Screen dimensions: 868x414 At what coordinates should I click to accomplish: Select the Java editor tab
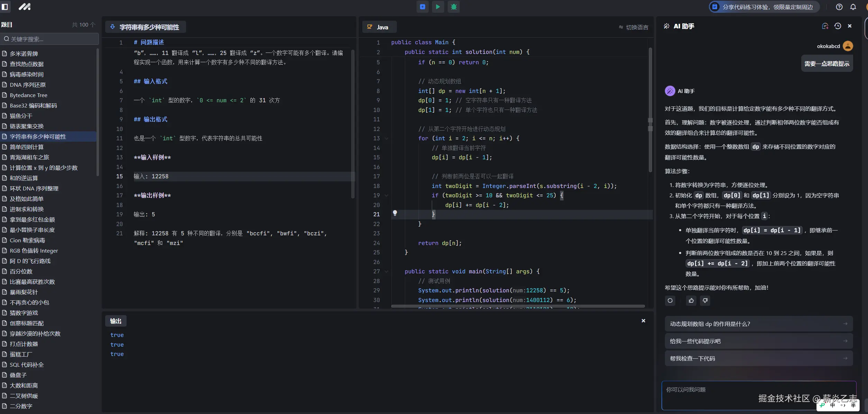(379, 27)
